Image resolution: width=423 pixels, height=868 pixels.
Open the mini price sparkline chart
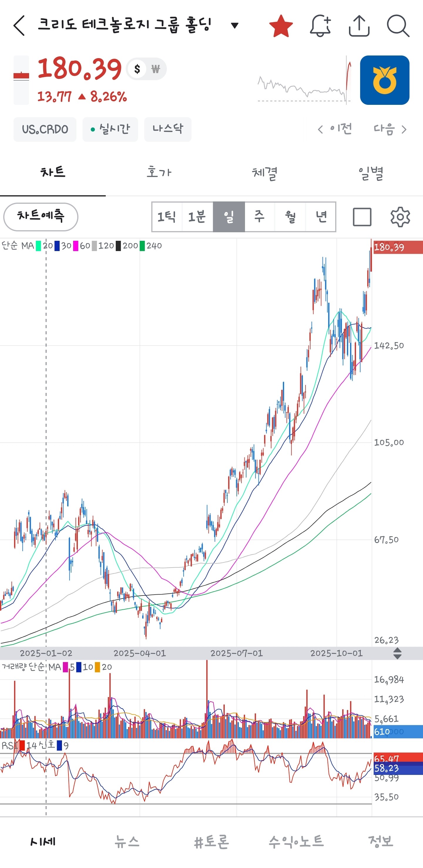click(x=305, y=81)
